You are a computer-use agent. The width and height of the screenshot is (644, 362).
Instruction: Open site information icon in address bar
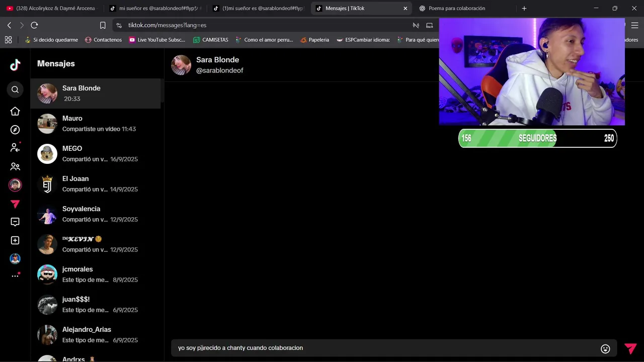pyautogui.click(x=118, y=25)
